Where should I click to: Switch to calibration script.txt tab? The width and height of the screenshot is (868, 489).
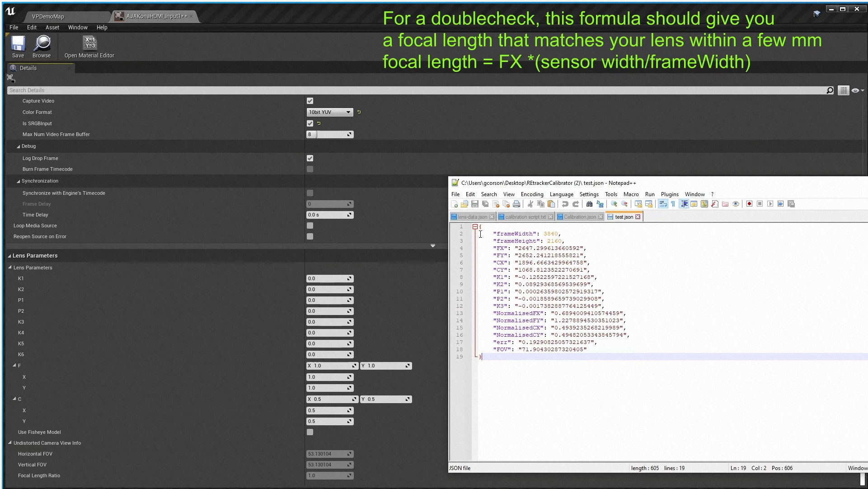[x=525, y=217]
